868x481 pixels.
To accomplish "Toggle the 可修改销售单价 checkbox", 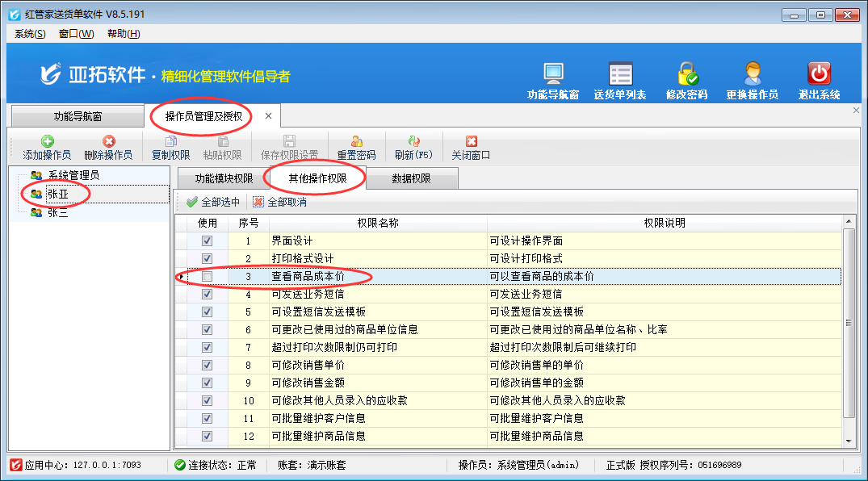I will point(208,366).
